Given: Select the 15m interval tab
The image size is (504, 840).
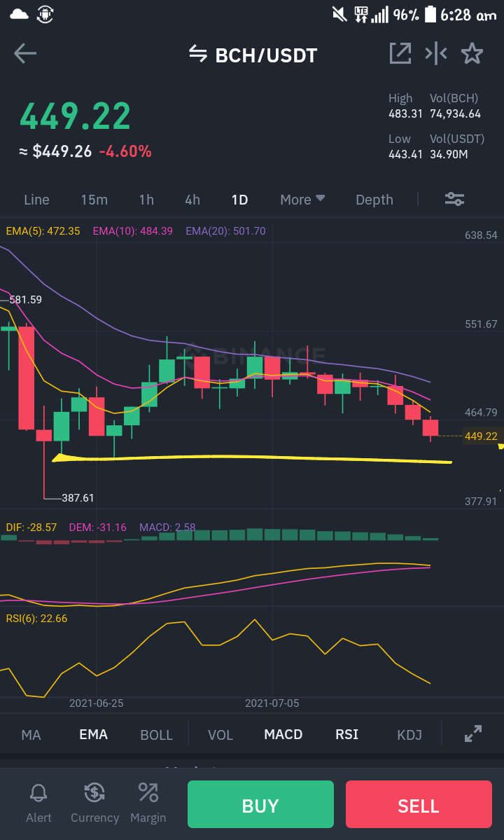Looking at the screenshot, I should click(94, 199).
